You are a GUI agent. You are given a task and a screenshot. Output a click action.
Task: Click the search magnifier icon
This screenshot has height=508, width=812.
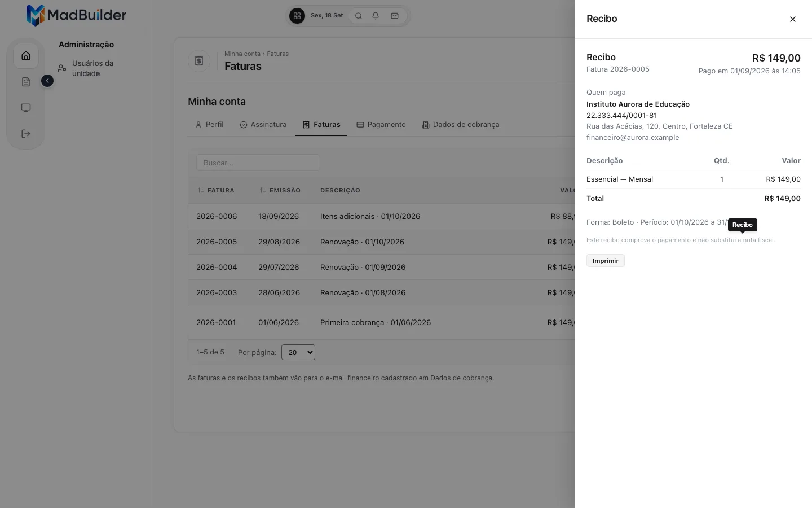coord(359,16)
